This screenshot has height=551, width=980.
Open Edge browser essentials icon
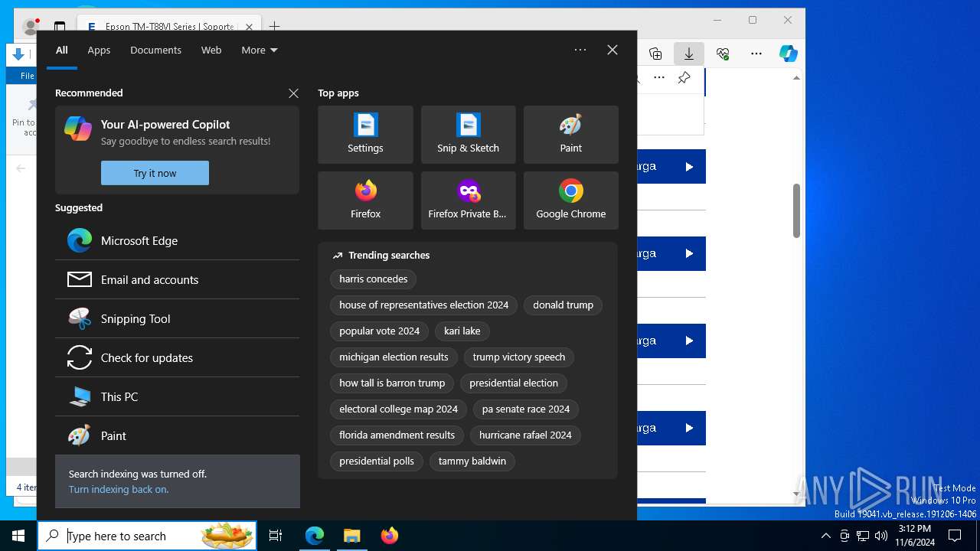723,54
